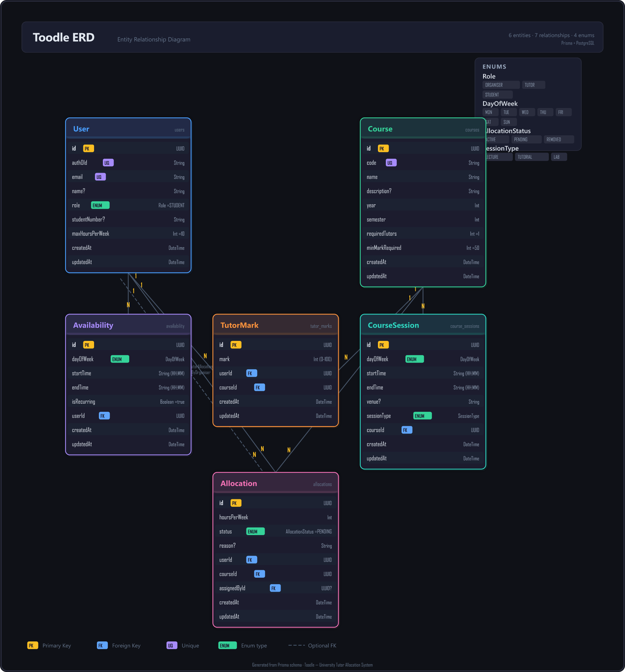Click the Course entity title
This screenshot has height=672, width=625.
coord(380,129)
